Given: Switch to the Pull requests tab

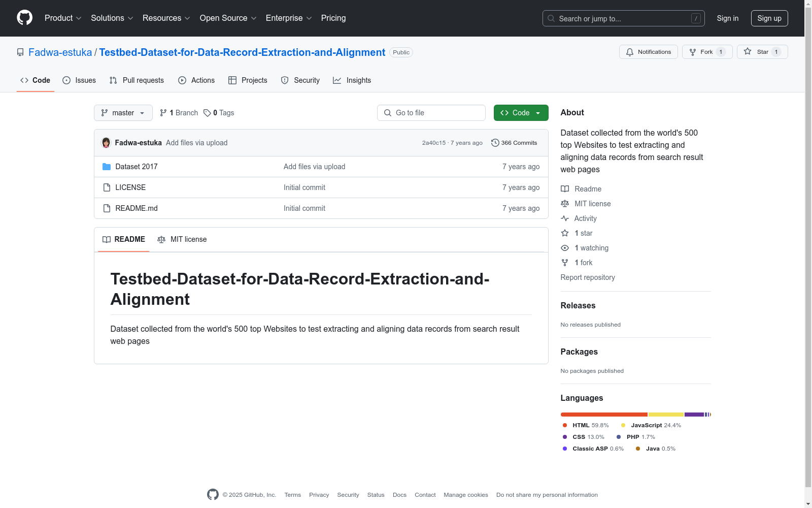Looking at the screenshot, I should (x=137, y=80).
